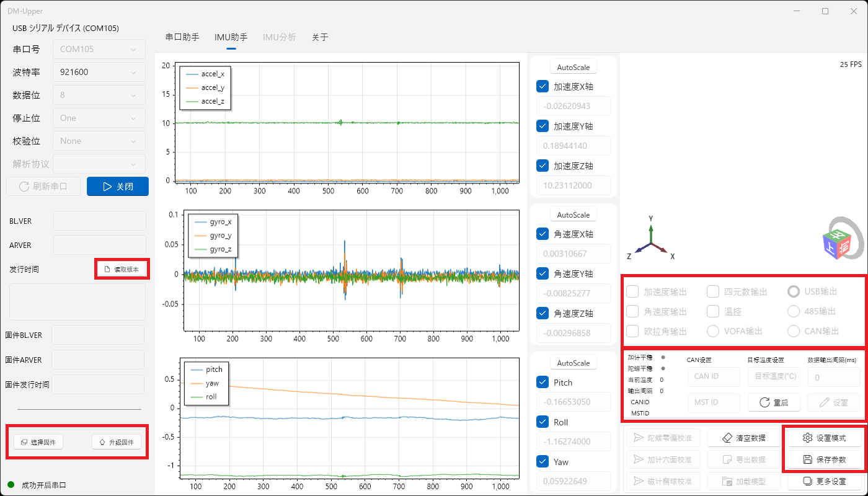Click the eraser icon to clear data

click(745, 438)
